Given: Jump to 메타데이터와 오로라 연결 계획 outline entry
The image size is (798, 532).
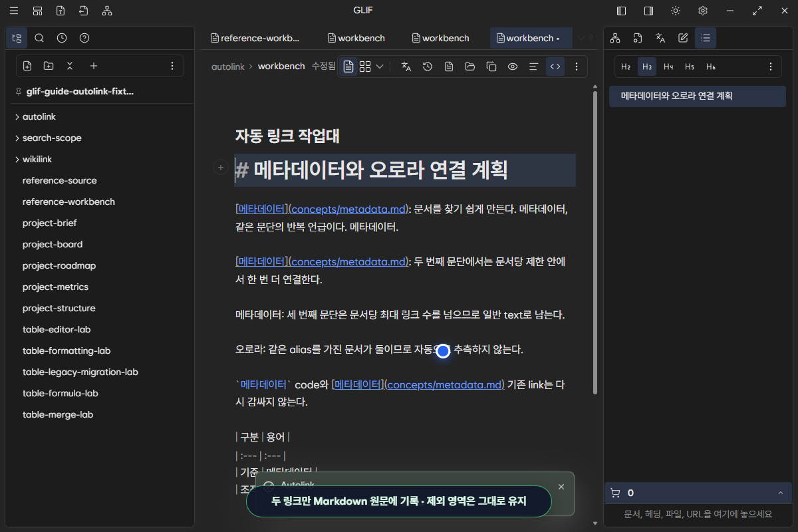Looking at the screenshot, I should point(697,96).
